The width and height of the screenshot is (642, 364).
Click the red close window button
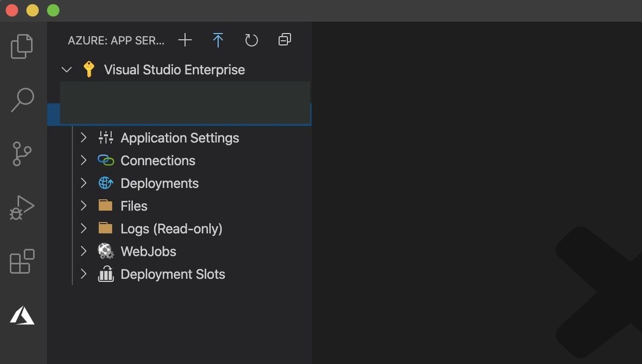pyautogui.click(x=12, y=10)
